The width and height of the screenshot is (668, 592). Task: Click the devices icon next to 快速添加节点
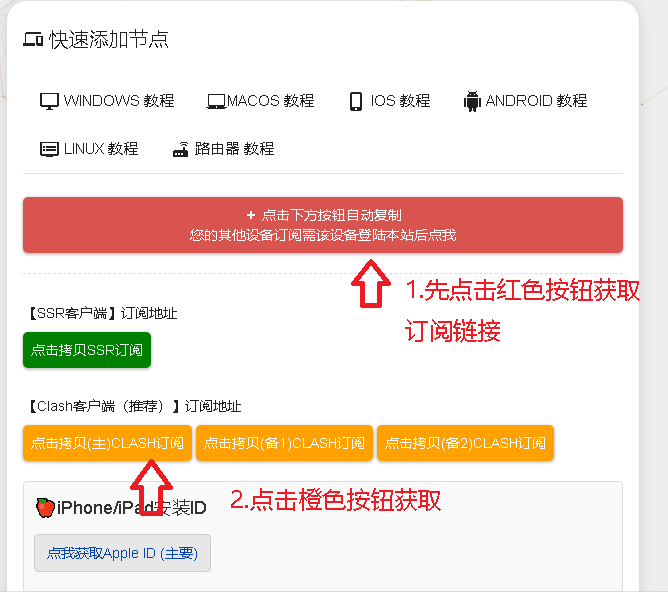click(33, 39)
